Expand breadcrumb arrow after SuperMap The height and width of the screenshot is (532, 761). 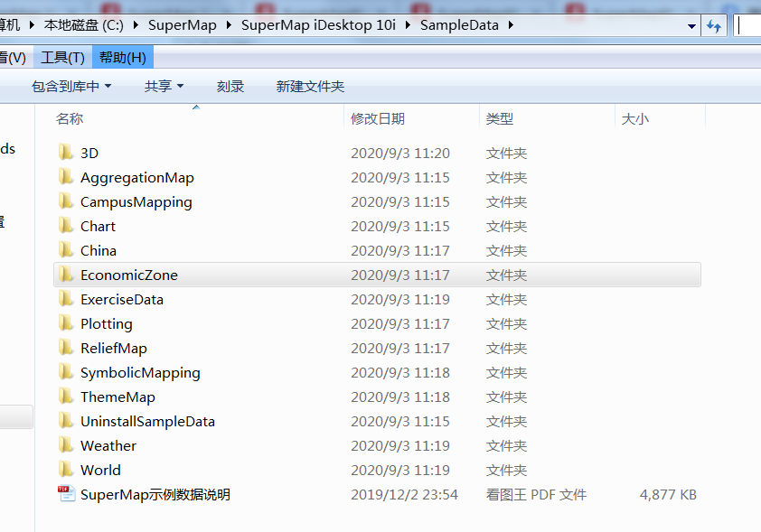click(x=229, y=24)
